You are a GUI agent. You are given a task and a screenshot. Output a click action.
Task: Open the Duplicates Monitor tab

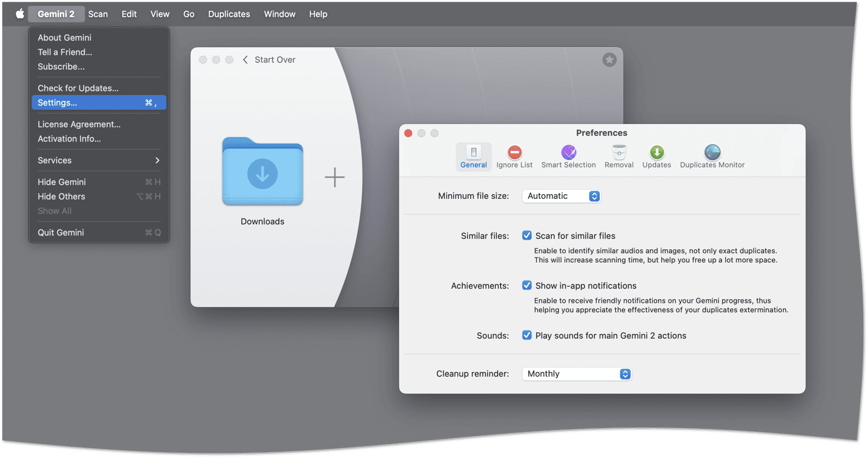[712, 157]
